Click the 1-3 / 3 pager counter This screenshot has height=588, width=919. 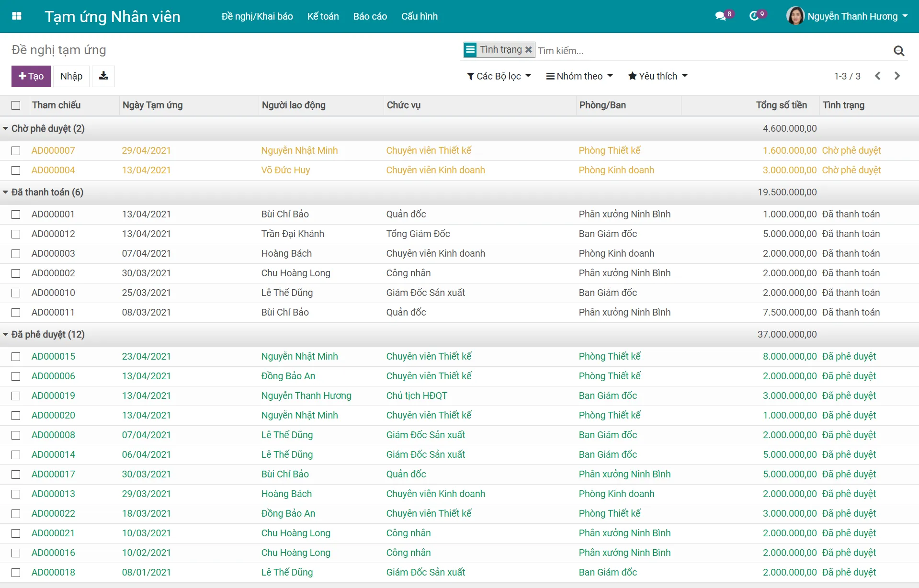pyautogui.click(x=847, y=76)
